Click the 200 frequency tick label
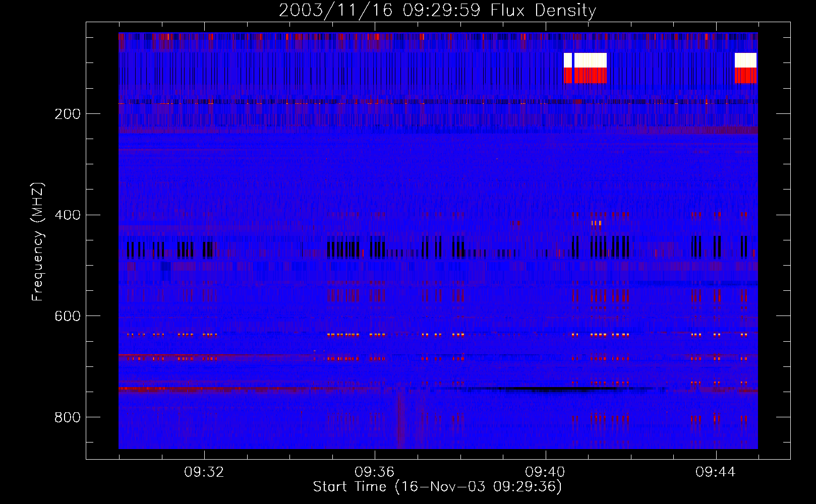Screen dimensions: 816x504 pyautogui.click(x=68, y=114)
